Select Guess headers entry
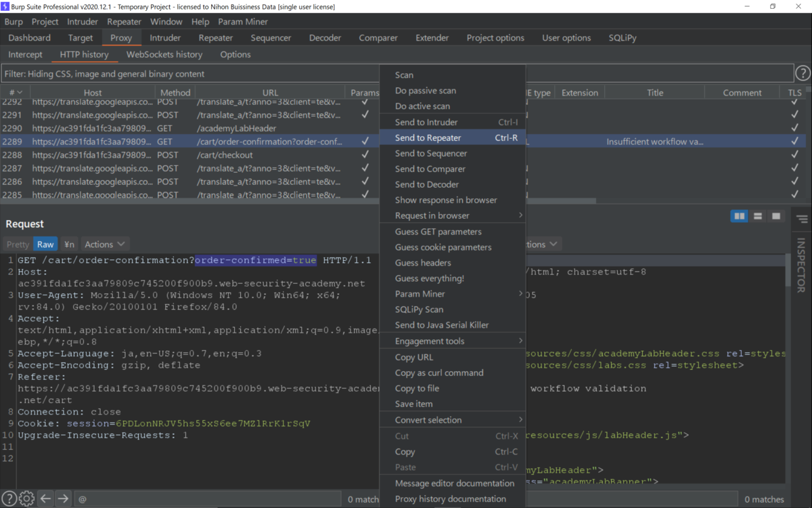 pyautogui.click(x=453, y=262)
